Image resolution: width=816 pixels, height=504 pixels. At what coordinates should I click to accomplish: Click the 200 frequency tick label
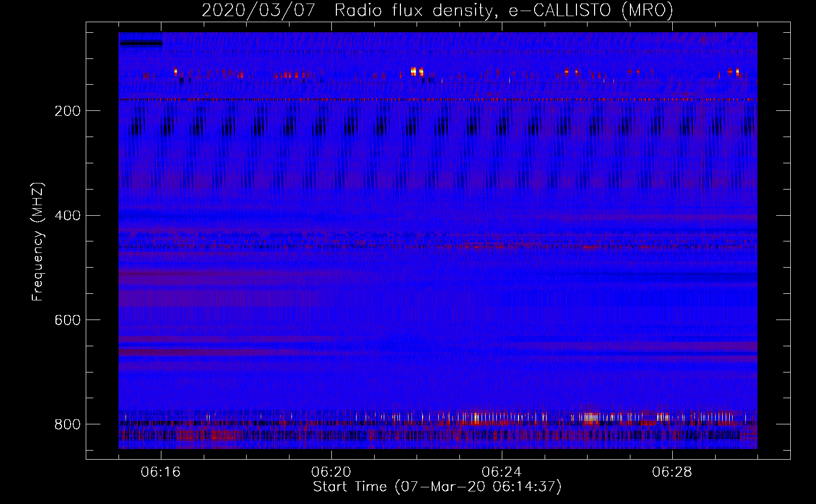tap(67, 111)
